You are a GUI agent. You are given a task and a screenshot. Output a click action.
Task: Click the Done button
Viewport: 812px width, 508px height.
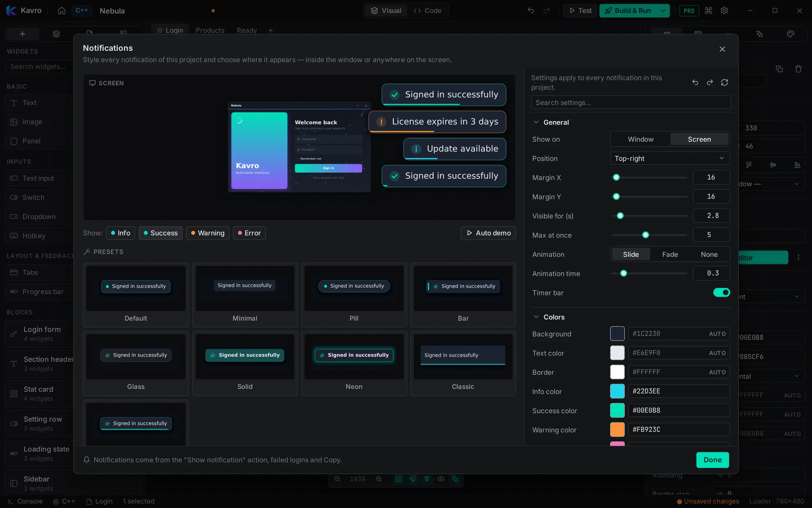pyautogui.click(x=712, y=460)
